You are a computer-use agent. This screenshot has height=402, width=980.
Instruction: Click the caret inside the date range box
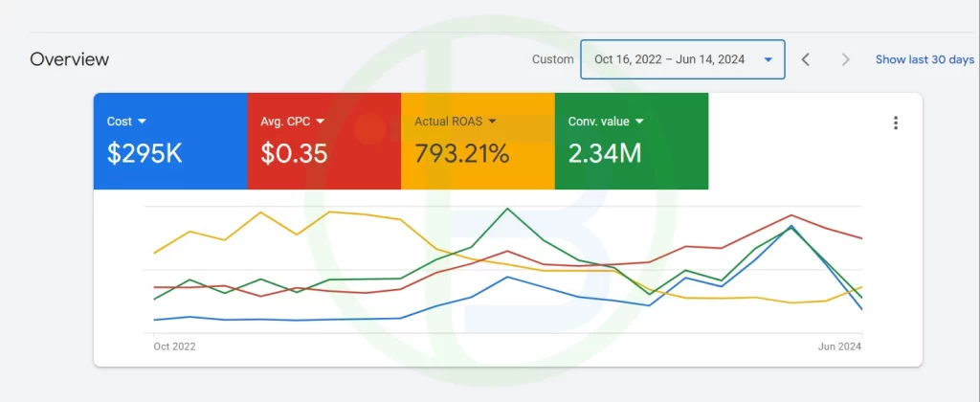coord(768,59)
